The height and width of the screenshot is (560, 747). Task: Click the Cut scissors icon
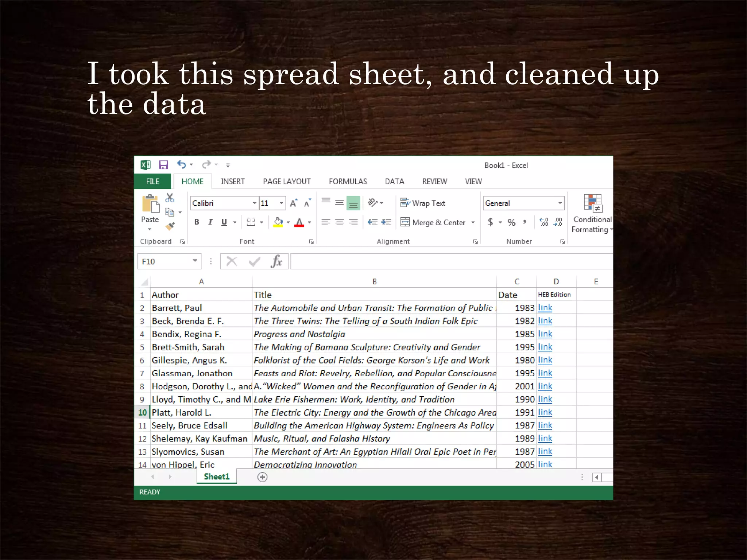[x=170, y=198]
